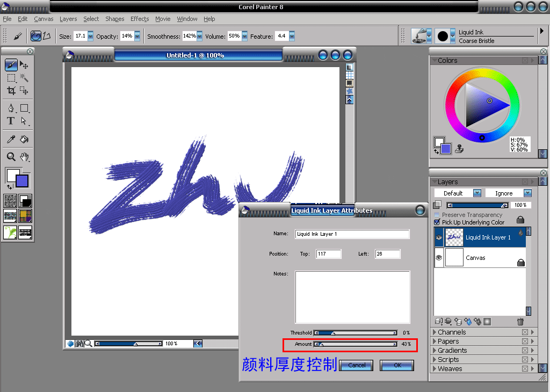Open the Opacity dropdown arrow
This screenshot has width=550, height=392.
click(137, 36)
